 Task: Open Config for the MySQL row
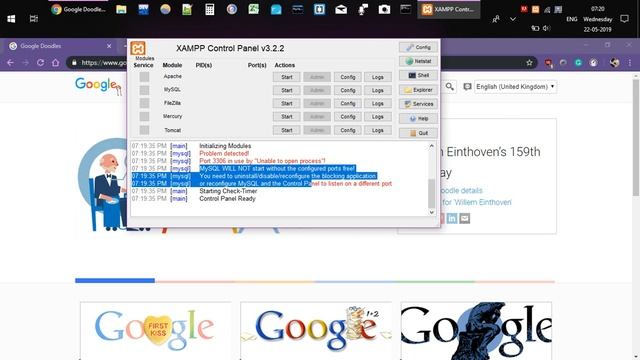[348, 90]
